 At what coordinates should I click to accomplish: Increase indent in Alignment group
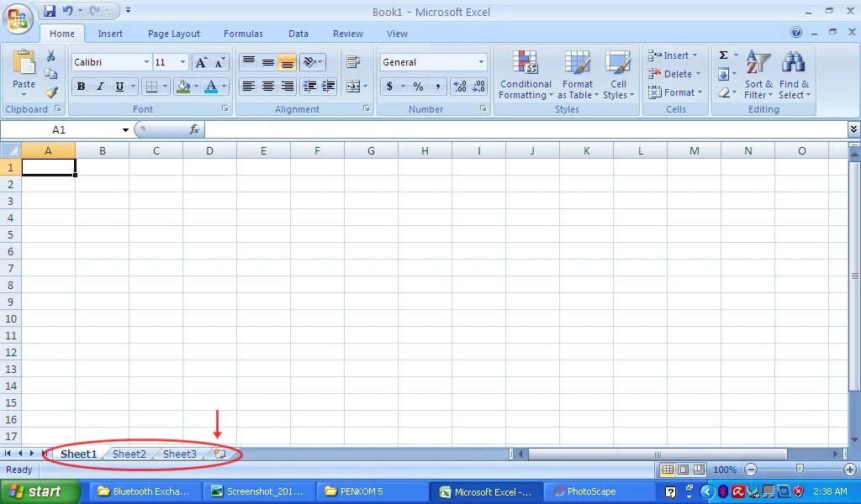pos(329,87)
